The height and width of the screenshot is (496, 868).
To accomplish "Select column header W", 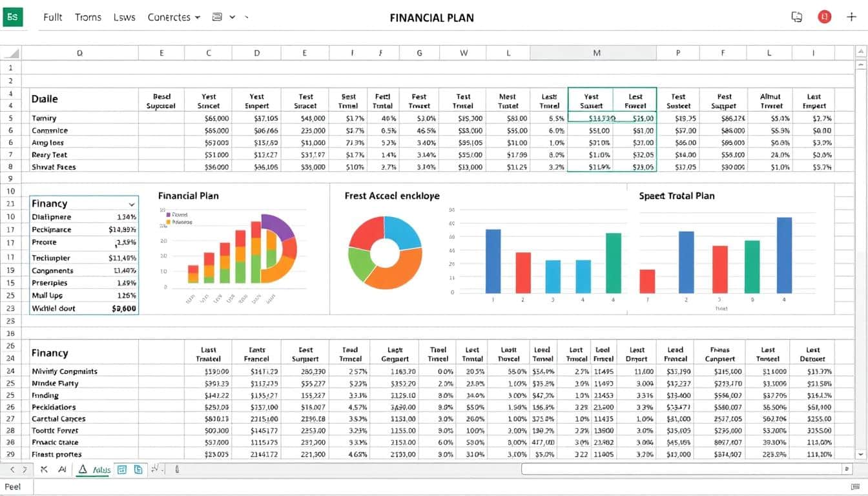I will click(464, 54).
